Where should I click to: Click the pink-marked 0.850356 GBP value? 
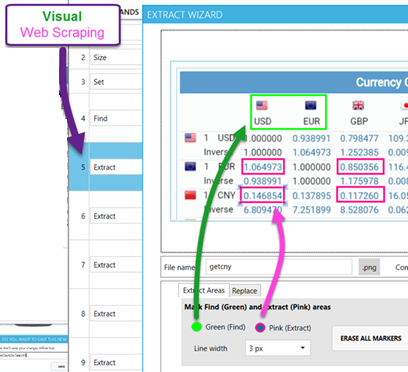tap(360, 167)
